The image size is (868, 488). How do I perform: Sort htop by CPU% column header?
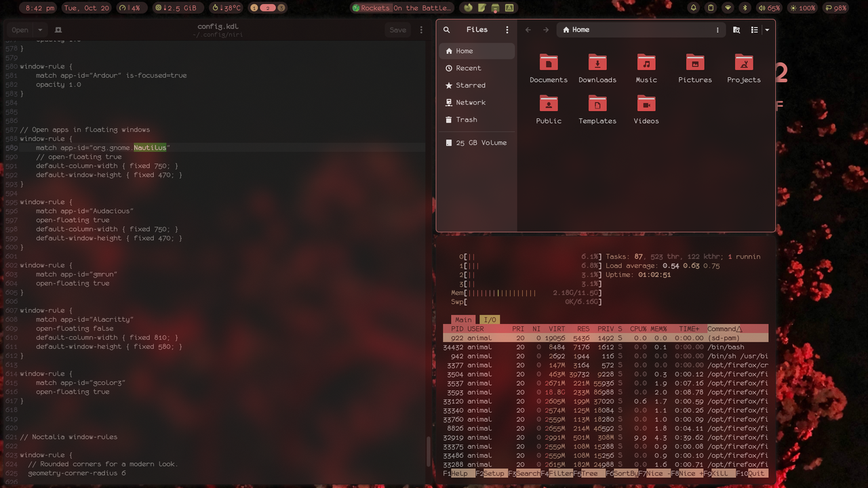click(638, 329)
